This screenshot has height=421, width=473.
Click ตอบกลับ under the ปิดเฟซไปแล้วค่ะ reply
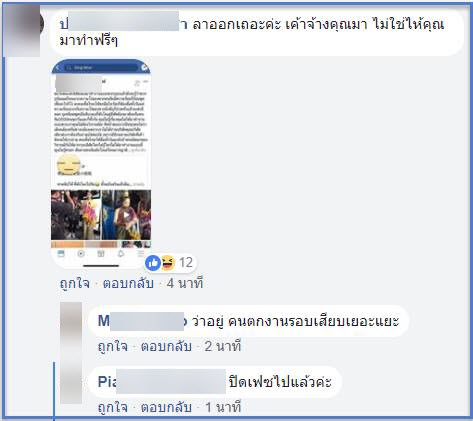tap(166, 407)
